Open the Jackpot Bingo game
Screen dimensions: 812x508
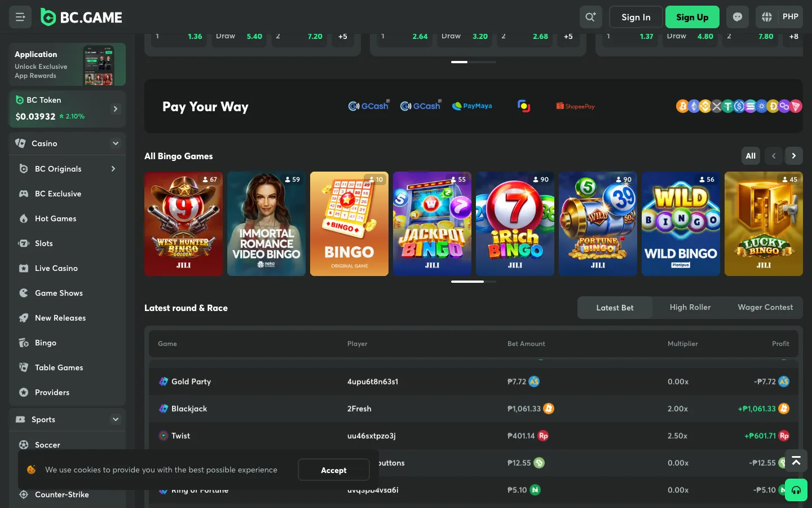coord(432,224)
